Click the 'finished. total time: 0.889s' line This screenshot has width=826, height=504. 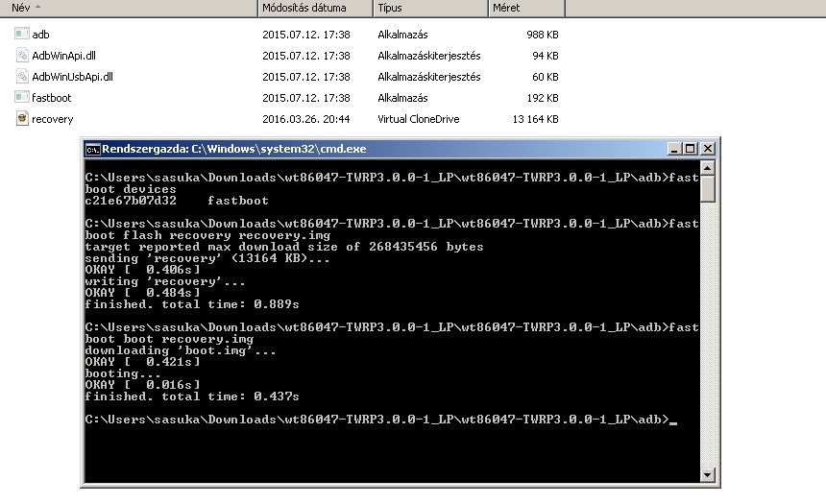click(192, 304)
